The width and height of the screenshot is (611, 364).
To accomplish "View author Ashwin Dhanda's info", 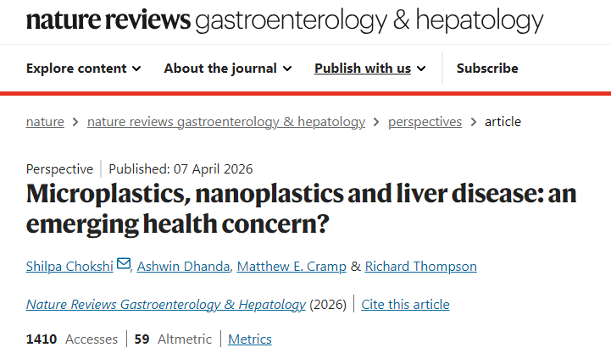I will 184,267.
